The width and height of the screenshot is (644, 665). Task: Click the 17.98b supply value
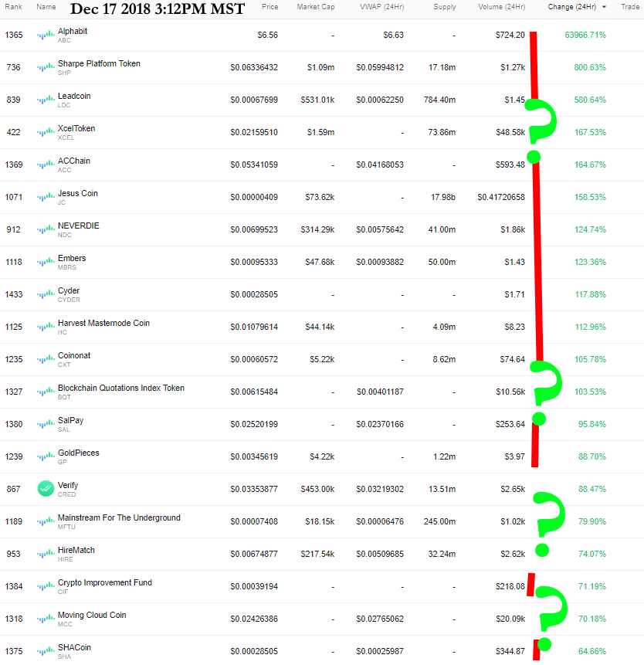pyautogui.click(x=443, y=197)
